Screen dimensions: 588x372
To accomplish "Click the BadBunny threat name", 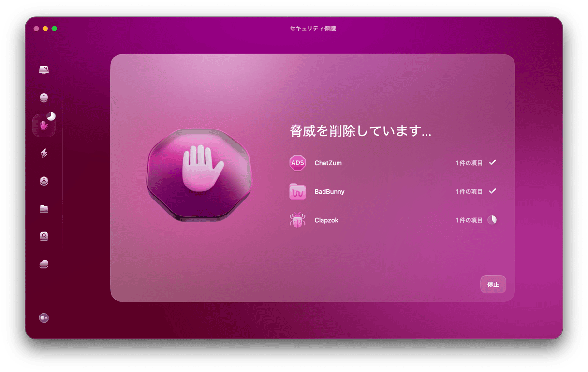I will 329,191.
